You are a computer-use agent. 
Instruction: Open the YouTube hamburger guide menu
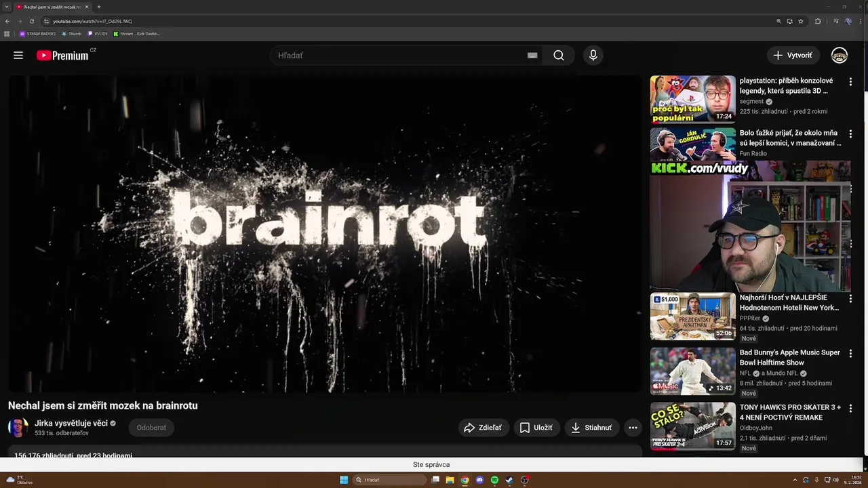coord(18,56)
